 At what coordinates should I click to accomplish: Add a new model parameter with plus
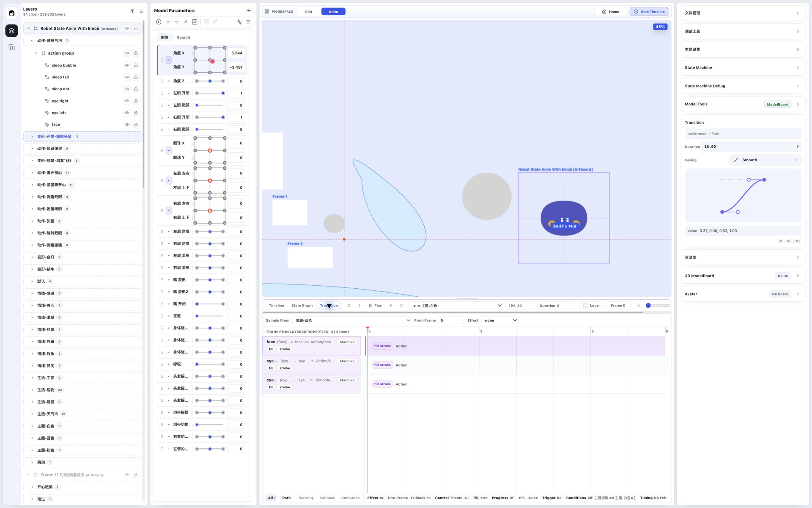pyautogui.click(x=249, y=11)
